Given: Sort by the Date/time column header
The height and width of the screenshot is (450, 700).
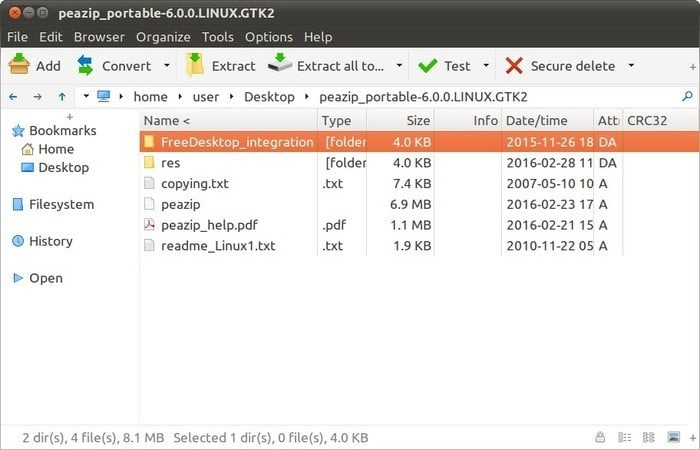Looking at the screenshot, I should click(x=548, y=121).
